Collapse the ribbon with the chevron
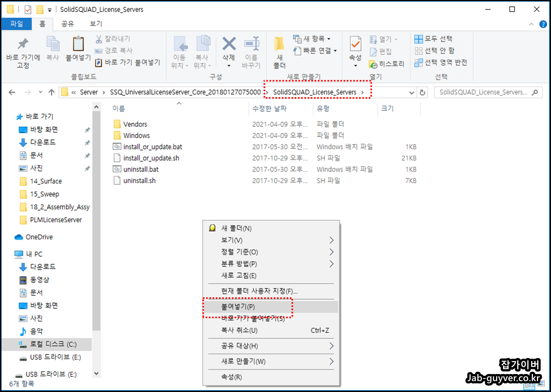Image resolution: width=551 pixels, height=392 pixels. [531, 24]
